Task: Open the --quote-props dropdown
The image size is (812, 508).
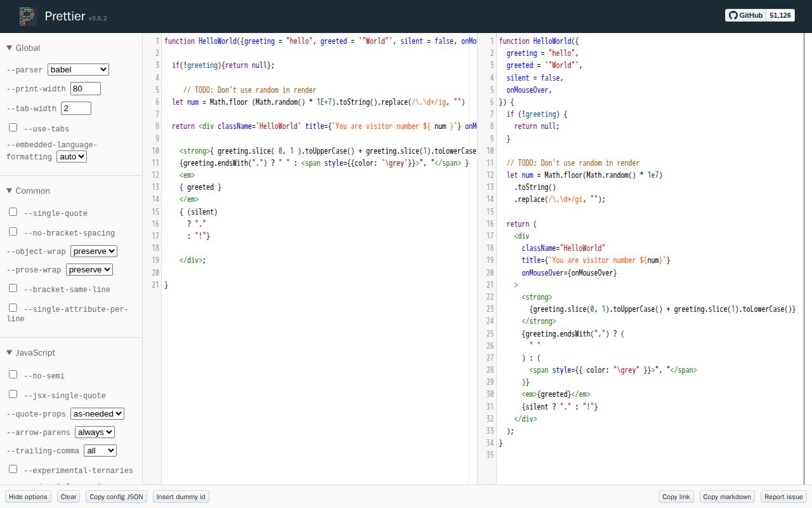Action: tap(97, 414)
